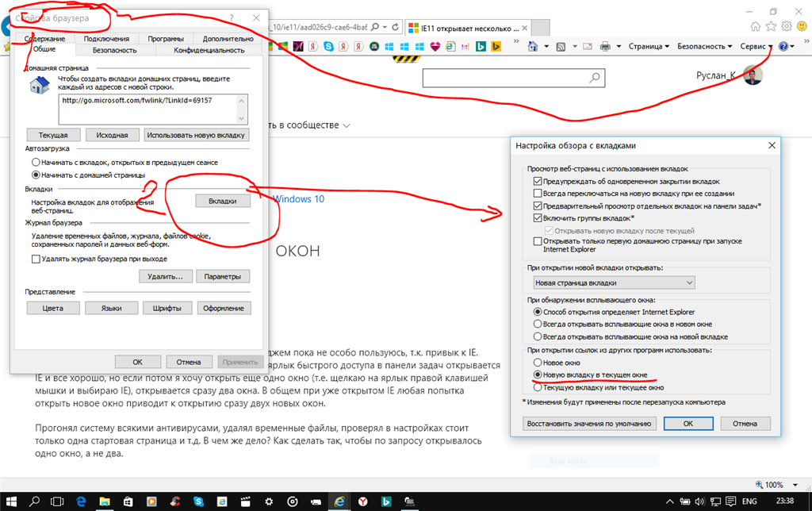The height and width of the screenshot is (511, 812).
Task: Open the Yandex browser taskbar icon
Action: [x=363, y=501]
